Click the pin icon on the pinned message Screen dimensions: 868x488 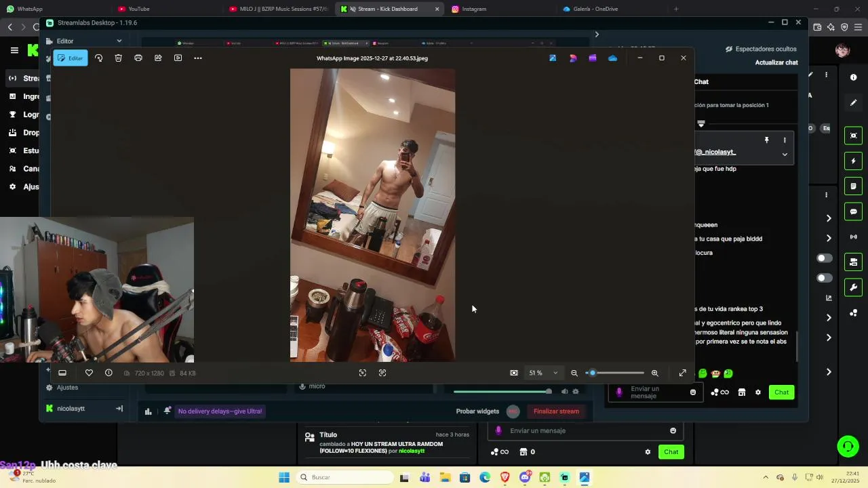pyautogui.click(x=767, y=140)
